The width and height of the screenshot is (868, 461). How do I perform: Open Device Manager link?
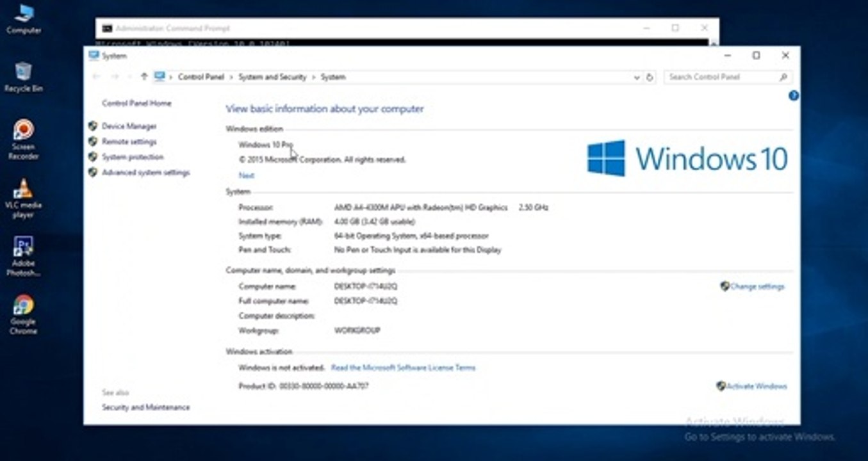click(x=129, y=126)
